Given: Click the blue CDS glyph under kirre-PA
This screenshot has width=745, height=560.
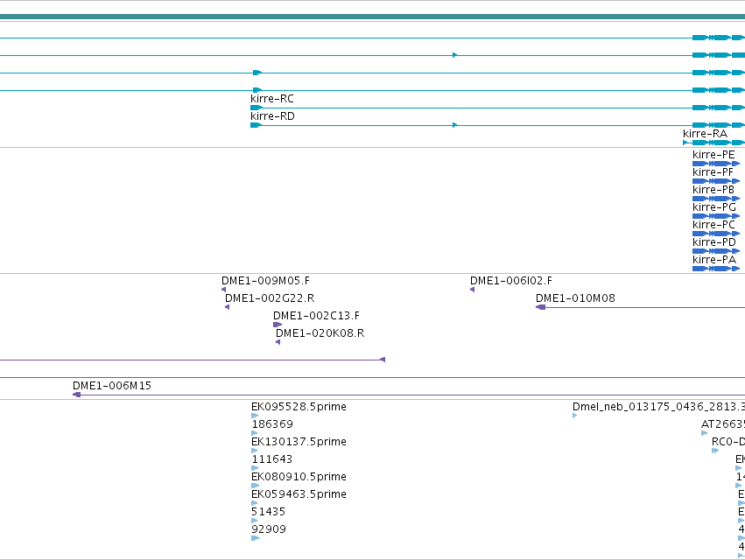Looking at the screenshot, I should 716,269.
